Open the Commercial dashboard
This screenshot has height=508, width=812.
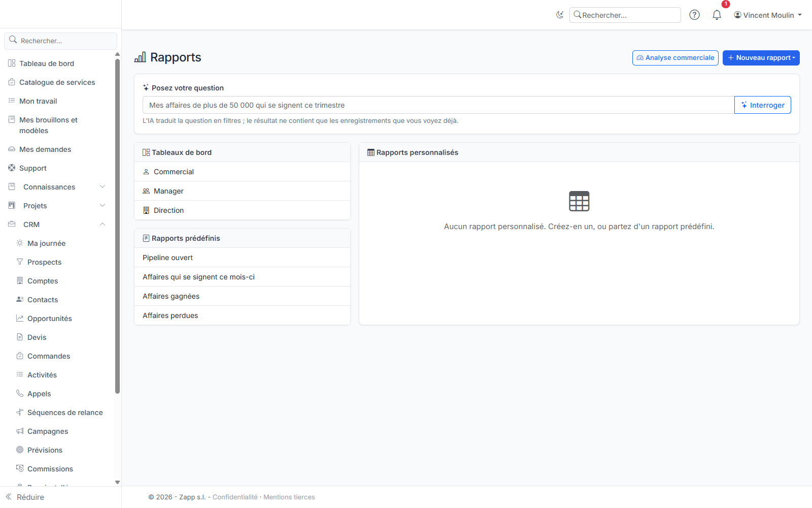[x=242, y=172]
